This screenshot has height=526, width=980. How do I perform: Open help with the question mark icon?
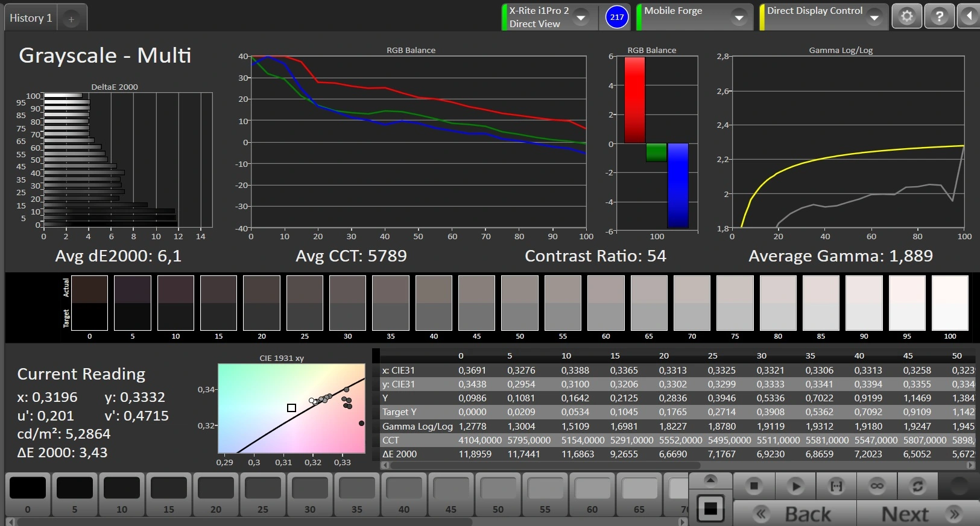coord(939,16)
